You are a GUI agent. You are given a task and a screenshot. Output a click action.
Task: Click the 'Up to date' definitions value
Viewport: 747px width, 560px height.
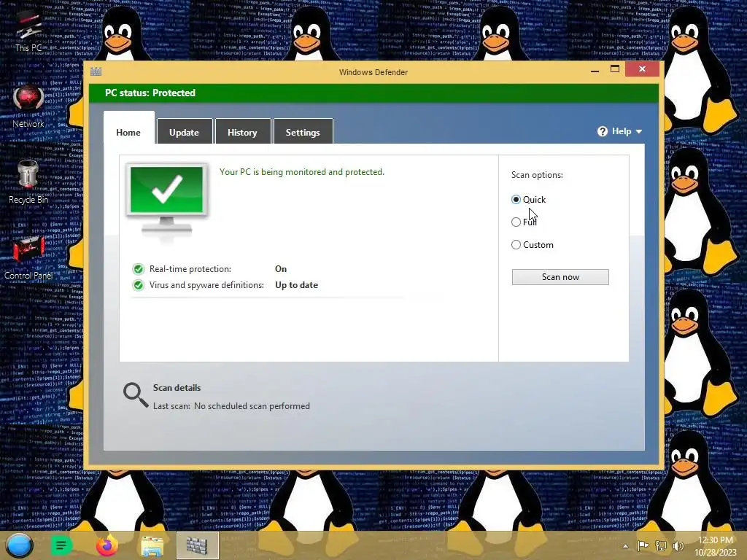(296, 285)
